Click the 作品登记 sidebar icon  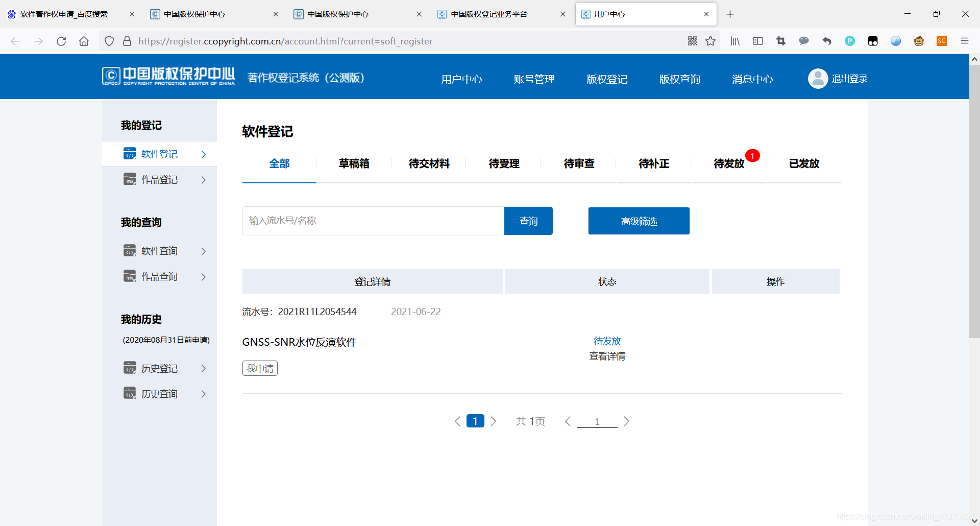130,179
